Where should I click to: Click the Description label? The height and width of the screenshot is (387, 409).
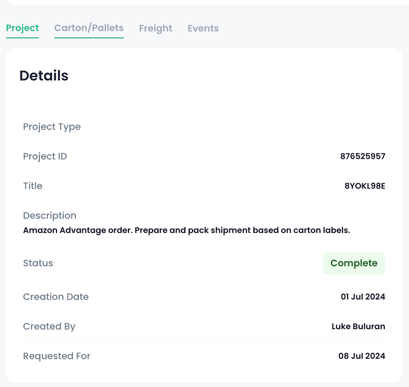pos(50,216)
